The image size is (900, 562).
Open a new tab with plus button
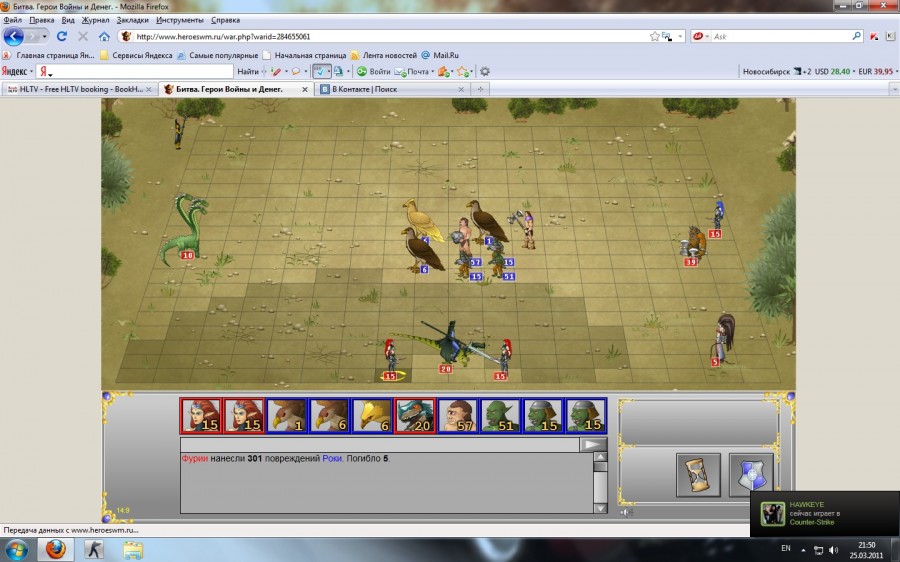[x=480, y=90]
